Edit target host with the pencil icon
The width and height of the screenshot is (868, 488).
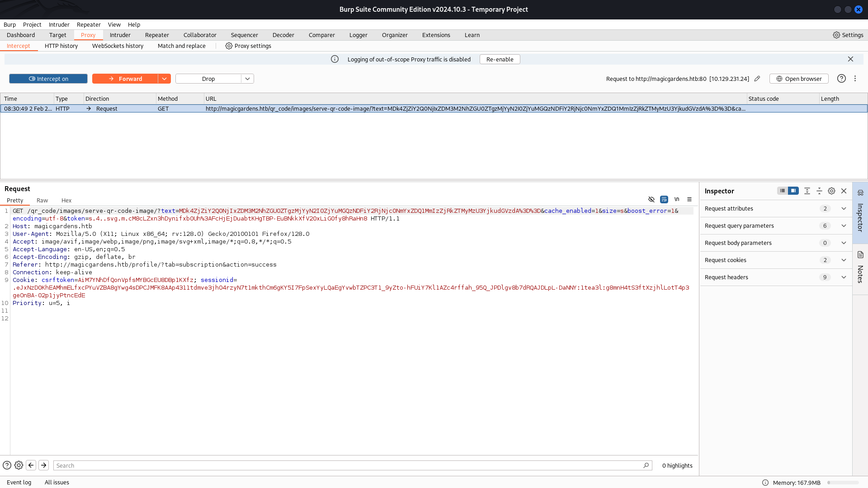point(757,79)
